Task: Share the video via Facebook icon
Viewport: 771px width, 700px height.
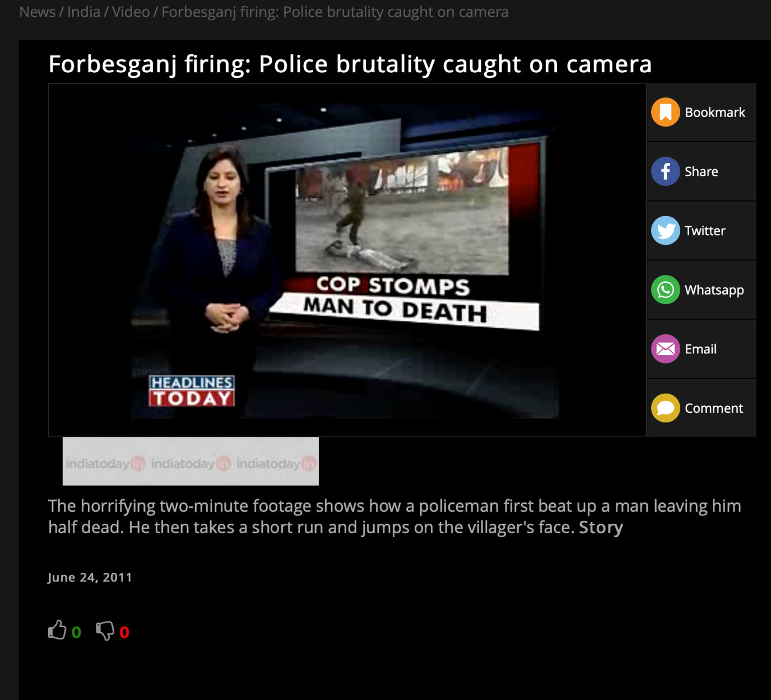Action: (665, 171)
